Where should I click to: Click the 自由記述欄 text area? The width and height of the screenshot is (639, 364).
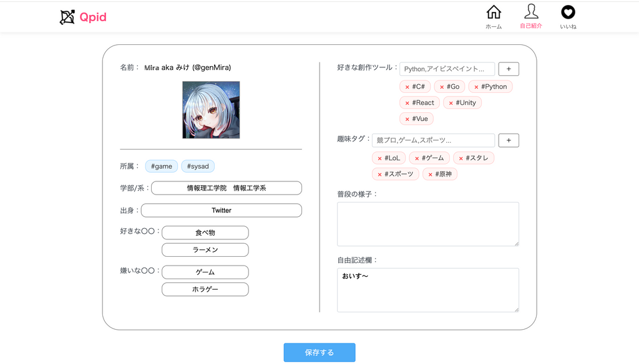(x=428, y=290)
